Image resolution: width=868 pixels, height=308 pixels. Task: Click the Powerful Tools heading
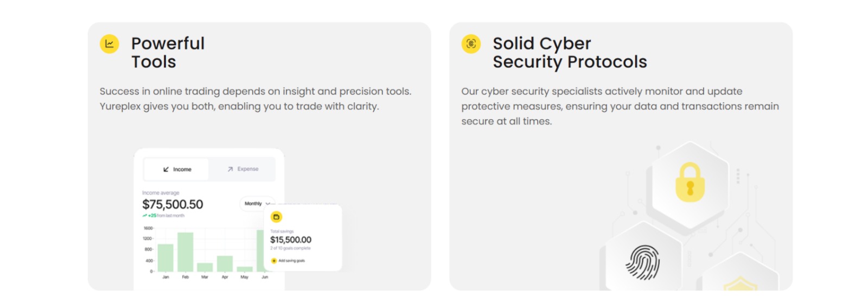(168, 53)
